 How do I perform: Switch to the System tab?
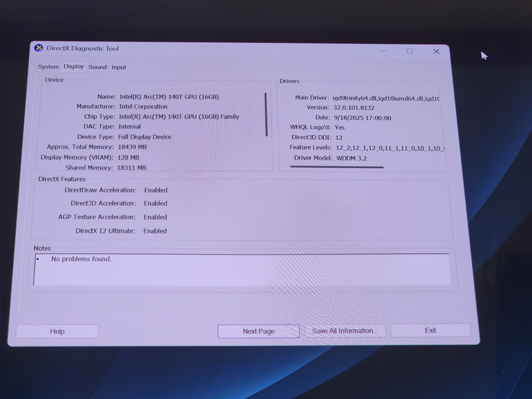[x=48, y=67]
